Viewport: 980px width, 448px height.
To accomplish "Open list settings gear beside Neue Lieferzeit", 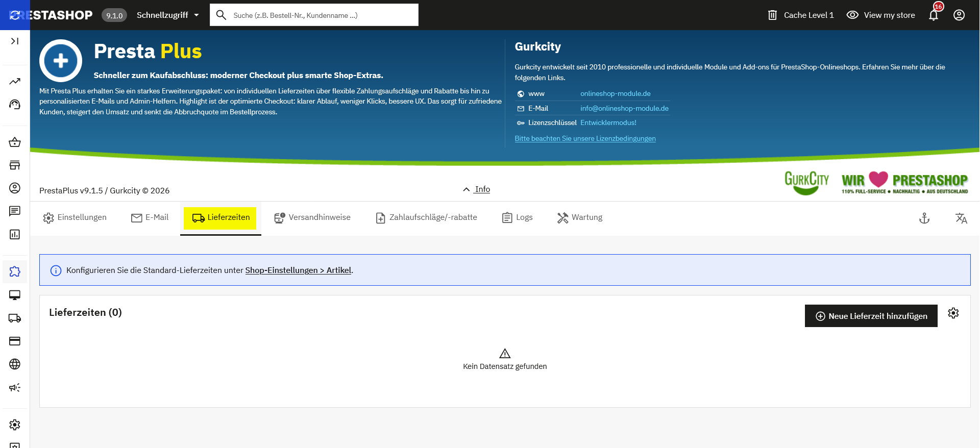I will point(953,313).
